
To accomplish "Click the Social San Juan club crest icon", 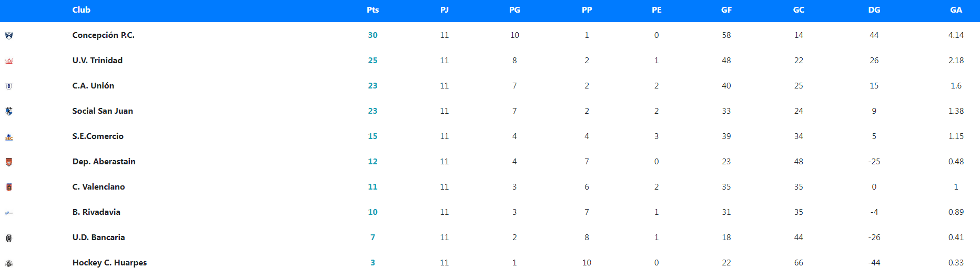I will coord(9,111).
